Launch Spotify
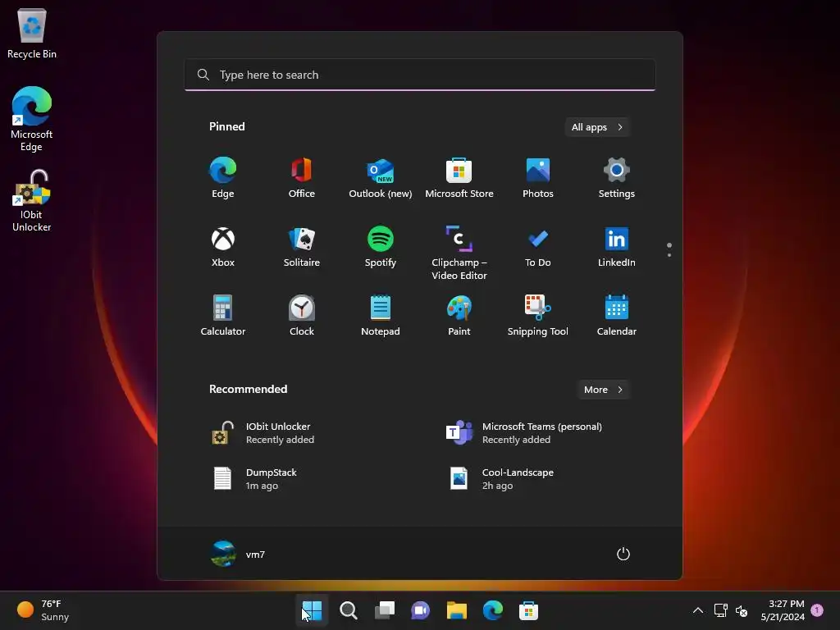 pos(381,247)
